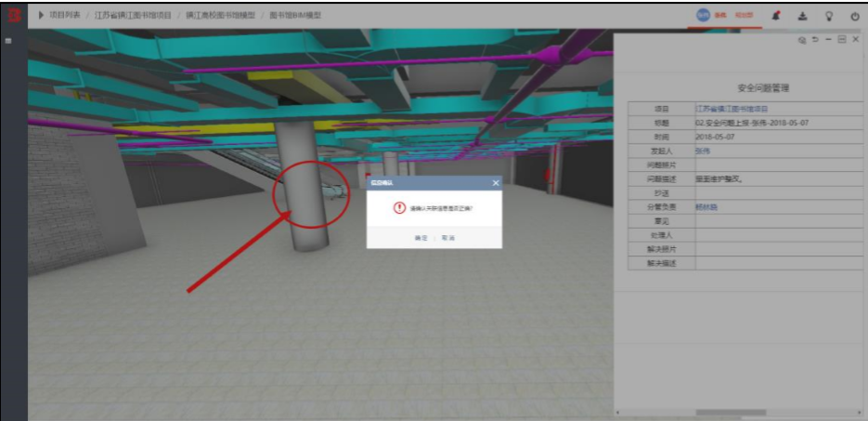Click the empty 抄送 cell
This screenshot has height=421, width=868.
780,193
